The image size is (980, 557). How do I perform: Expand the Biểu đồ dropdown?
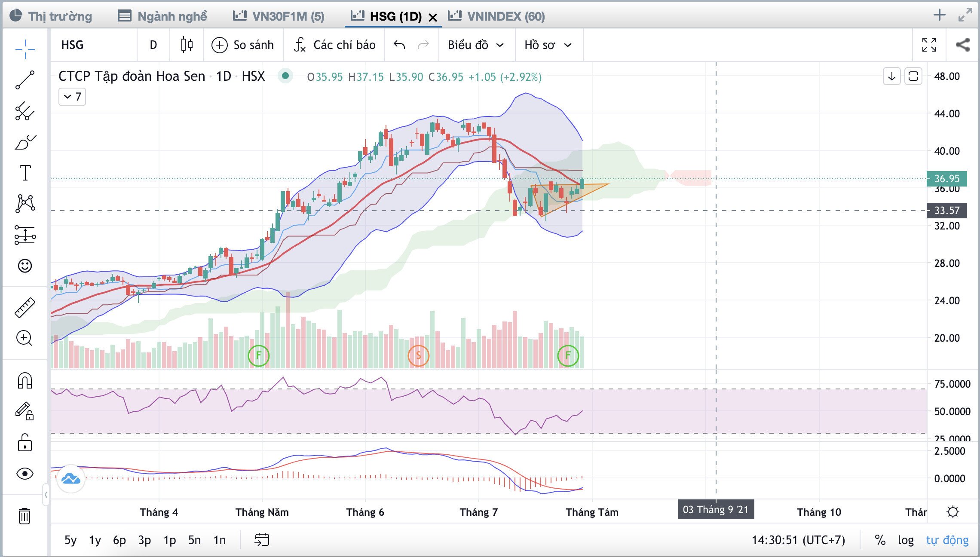(x=476, y=45)
